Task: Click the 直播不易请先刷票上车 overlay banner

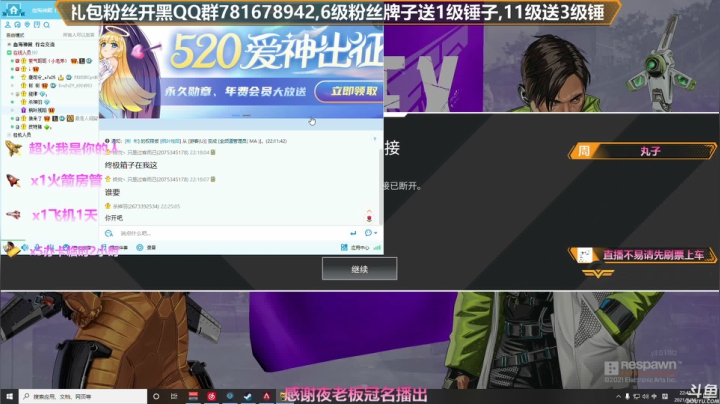Action: (642, 255)
